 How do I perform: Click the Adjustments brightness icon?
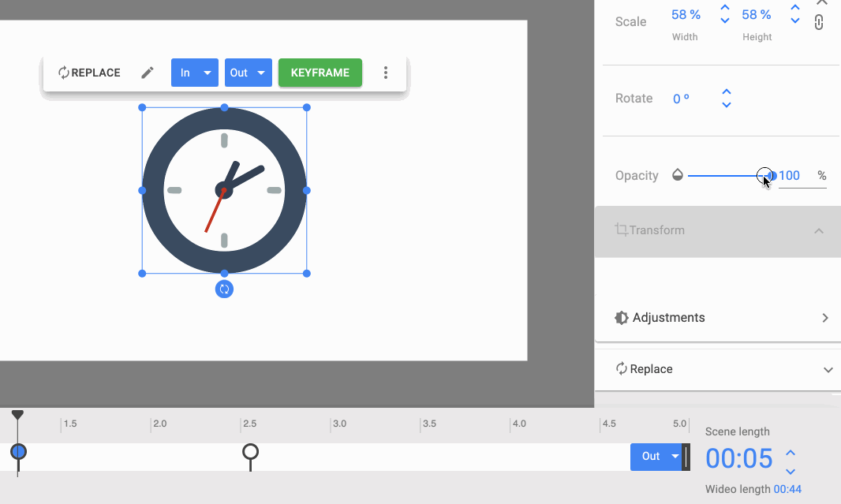621,318
